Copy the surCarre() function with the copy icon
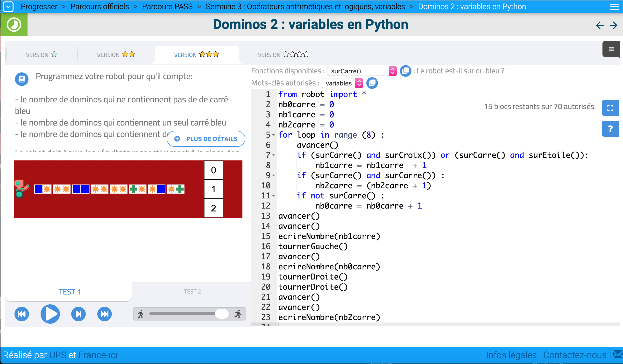This screenshot has width=623, height=364. click(x=405, y=71)
